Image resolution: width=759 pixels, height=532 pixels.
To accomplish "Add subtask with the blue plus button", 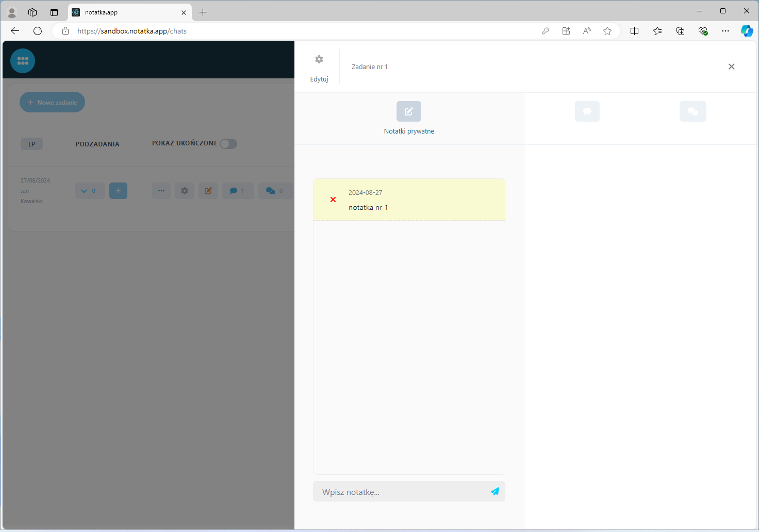I will (118, 191).
